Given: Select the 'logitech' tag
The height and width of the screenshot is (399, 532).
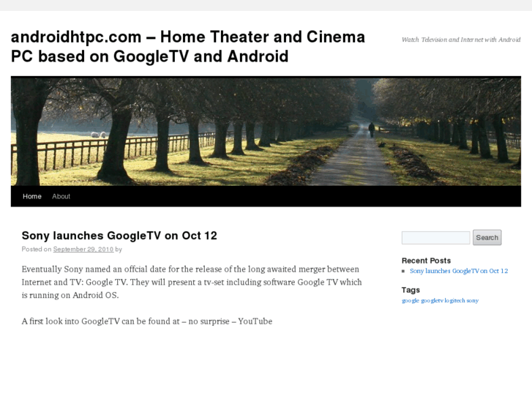Looking at the screenshot, I should (454, 300).
